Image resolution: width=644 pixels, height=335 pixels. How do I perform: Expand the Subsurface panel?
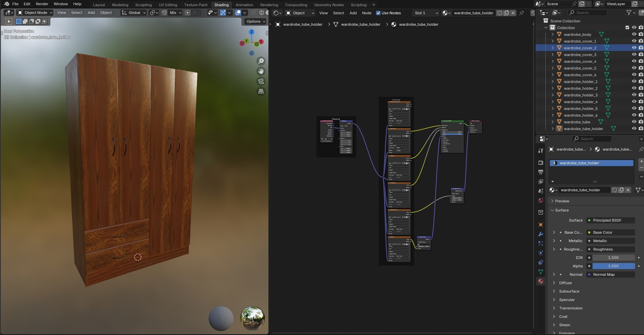click(569, 291)
